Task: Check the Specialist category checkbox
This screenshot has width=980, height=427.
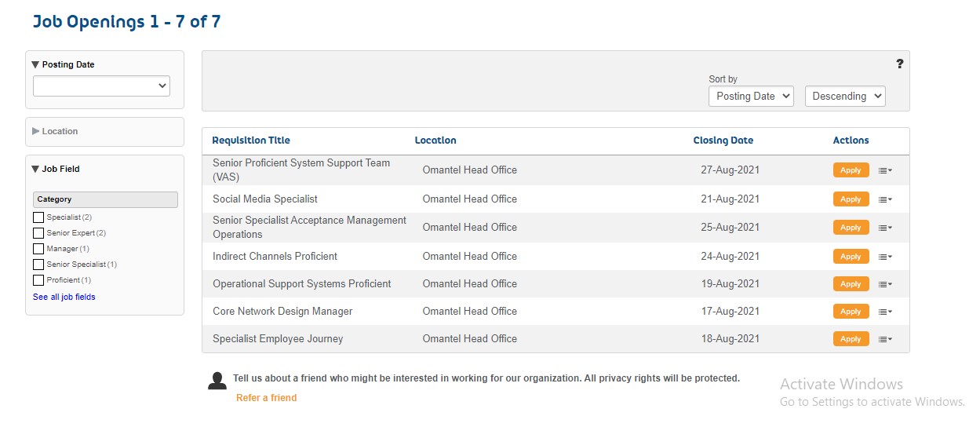Action: point(38,217)
